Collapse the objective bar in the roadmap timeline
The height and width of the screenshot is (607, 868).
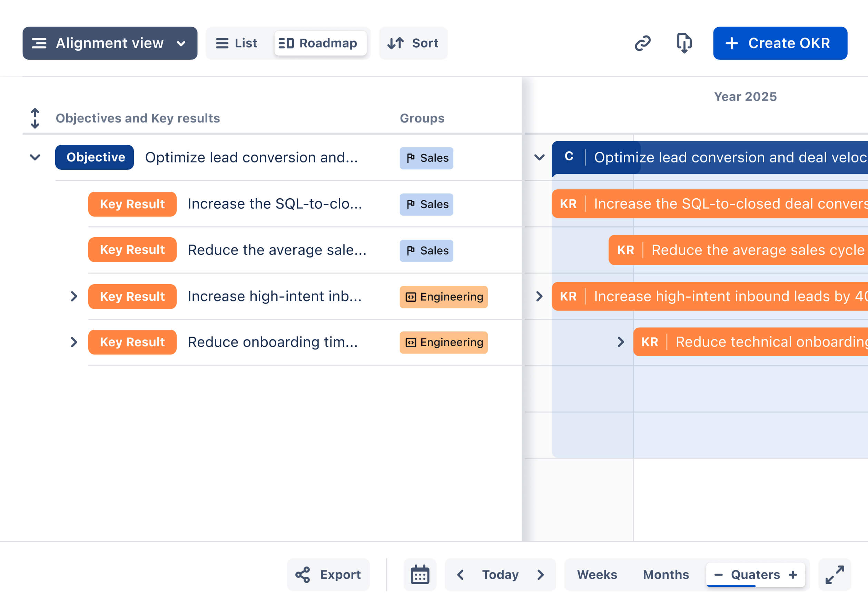pyautogui.click(x=540, y=157)
